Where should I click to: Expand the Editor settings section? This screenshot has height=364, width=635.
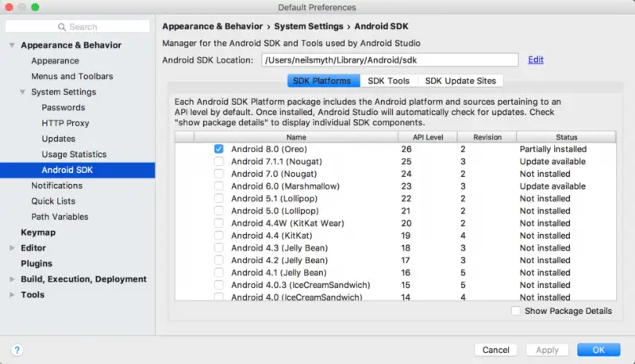[12, 248]
